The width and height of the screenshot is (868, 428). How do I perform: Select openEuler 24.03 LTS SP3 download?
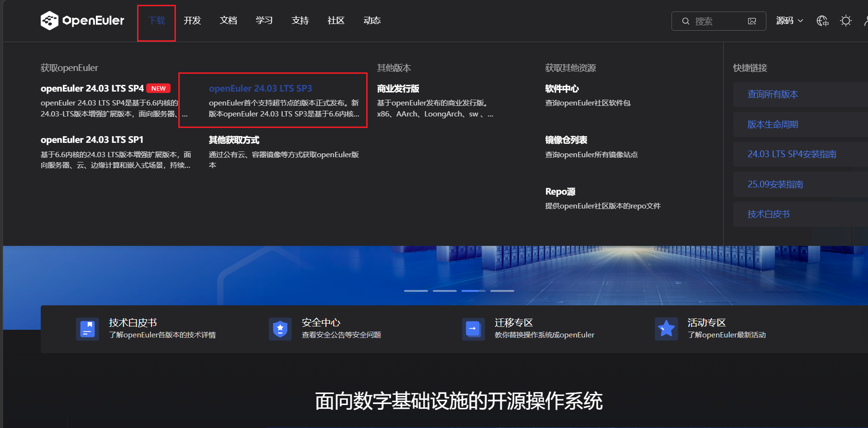pos(260,89)
